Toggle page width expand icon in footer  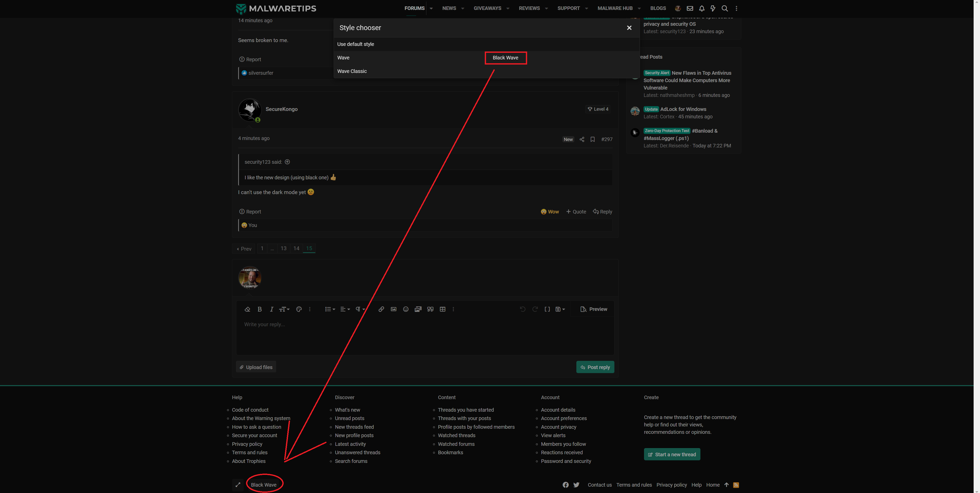click(238, 485)
